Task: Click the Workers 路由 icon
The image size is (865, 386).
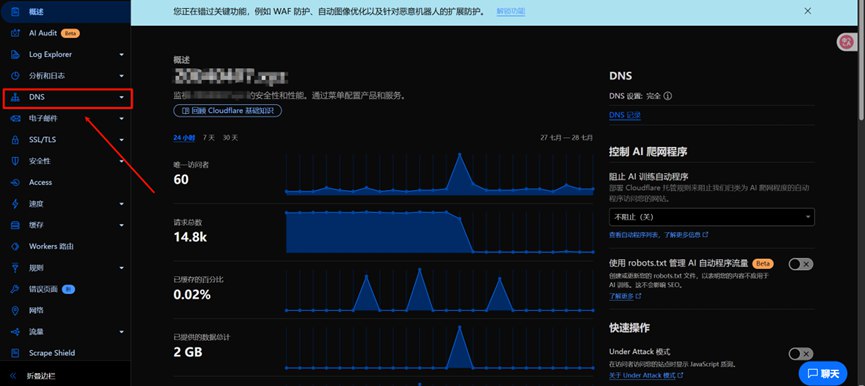Action: click(x=16, y=246)
